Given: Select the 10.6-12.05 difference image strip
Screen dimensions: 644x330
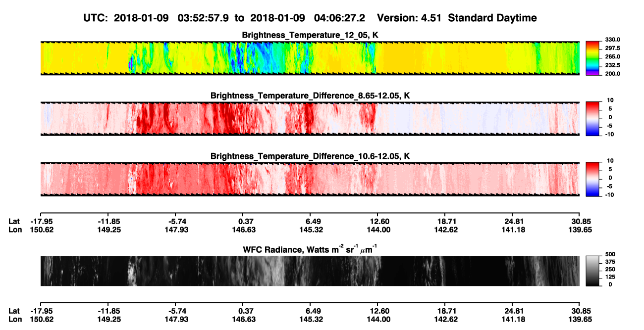Looking at the screenshot, I should (x=310, y=179).
